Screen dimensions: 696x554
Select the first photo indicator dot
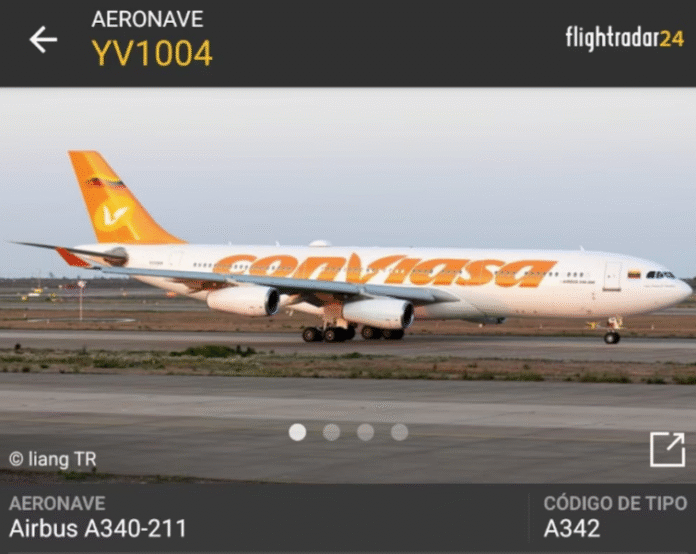[297, 432]
